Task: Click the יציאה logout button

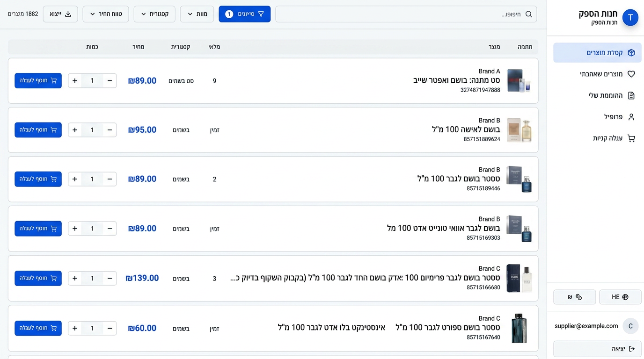Action: [597, 349]
